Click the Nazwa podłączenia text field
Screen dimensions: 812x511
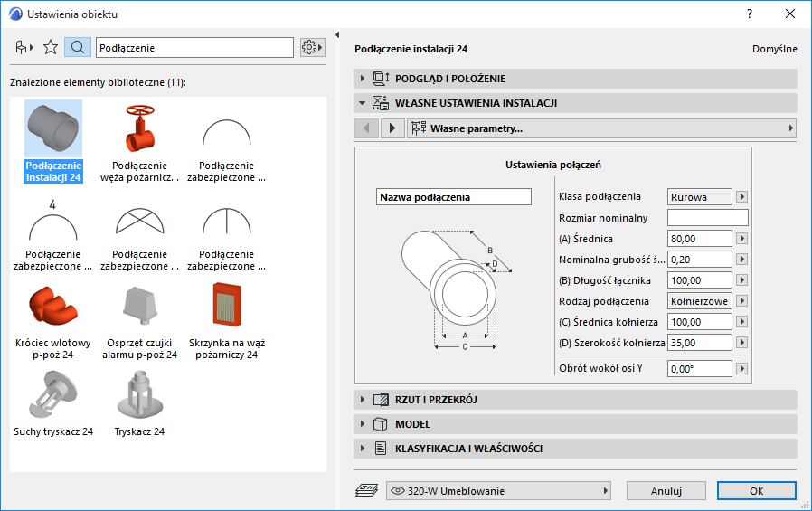pyautogui.click(x=454, y=197)
